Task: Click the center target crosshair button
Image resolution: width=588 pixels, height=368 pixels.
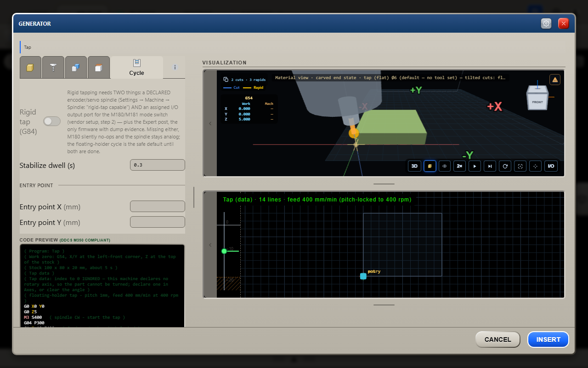Action: point(535,166)
